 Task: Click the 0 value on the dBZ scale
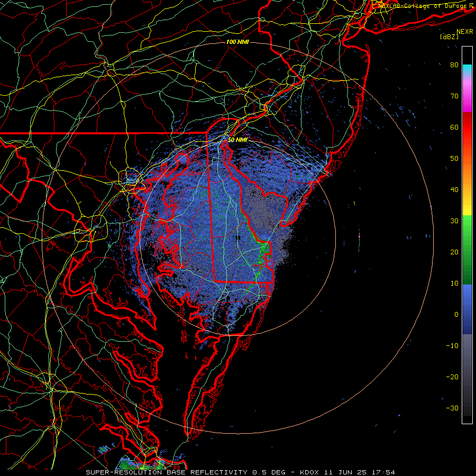pyautogui.click(x=456, y=315)
